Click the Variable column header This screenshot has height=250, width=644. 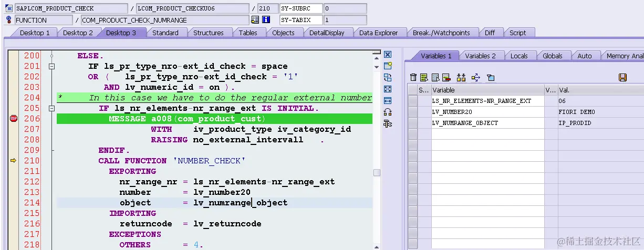pyautogui.click(x=487, y=90)
